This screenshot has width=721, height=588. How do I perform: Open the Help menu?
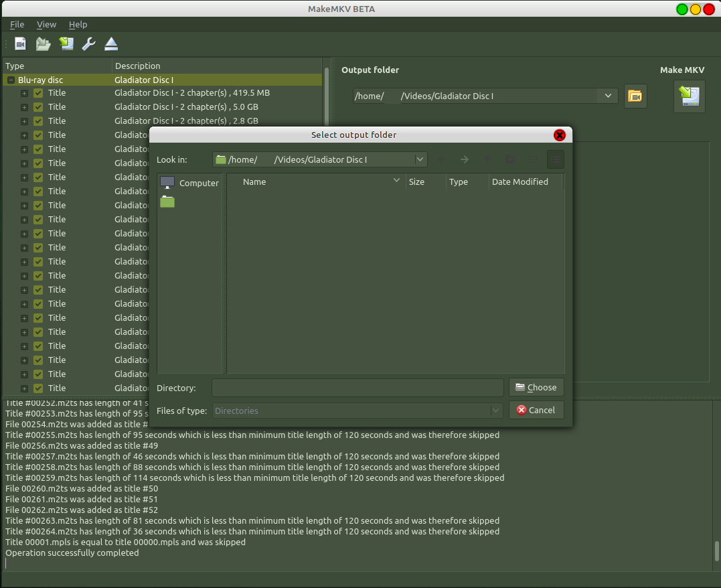[78, 24]
